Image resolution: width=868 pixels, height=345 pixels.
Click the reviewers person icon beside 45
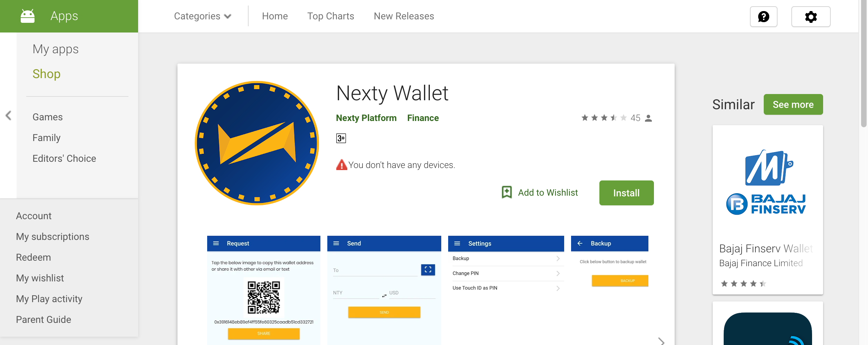coord(648,118)
